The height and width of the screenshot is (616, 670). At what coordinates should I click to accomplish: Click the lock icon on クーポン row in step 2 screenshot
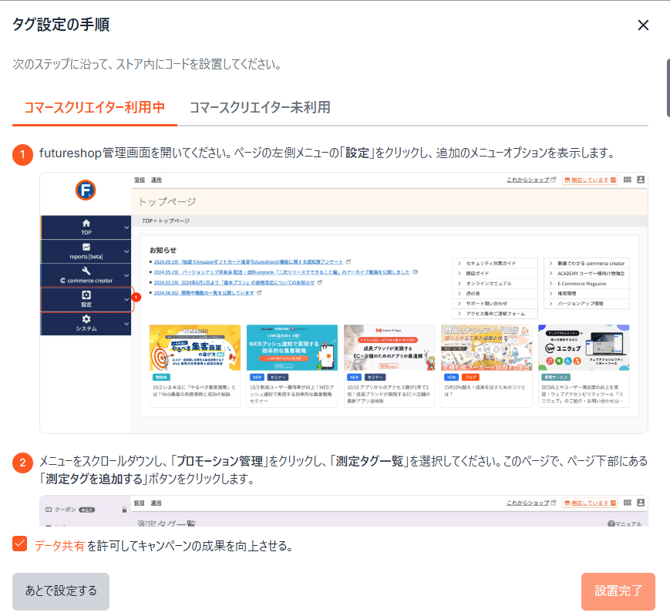pos(124,510)
